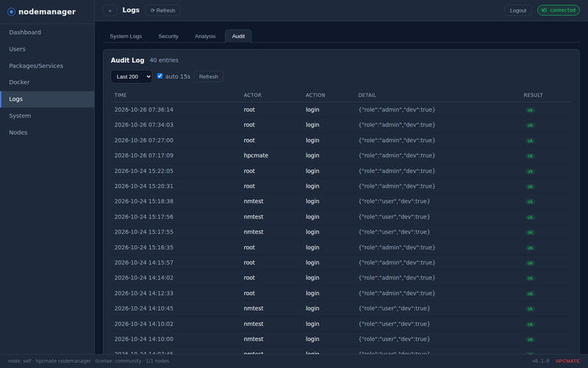Open Docker in the sidebar
This screenshot has width=588, height=368.
click(x=47, y=82)
